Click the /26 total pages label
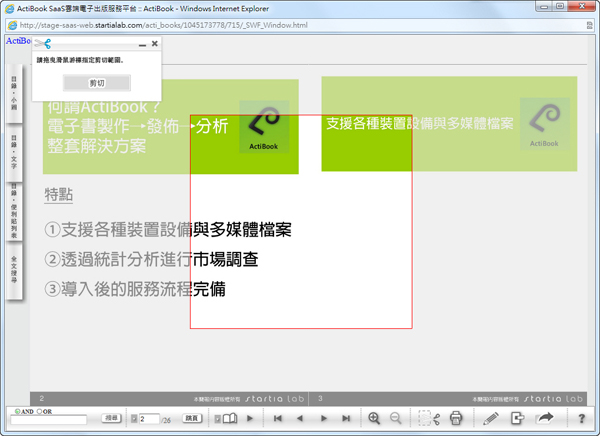 point(166,420)
